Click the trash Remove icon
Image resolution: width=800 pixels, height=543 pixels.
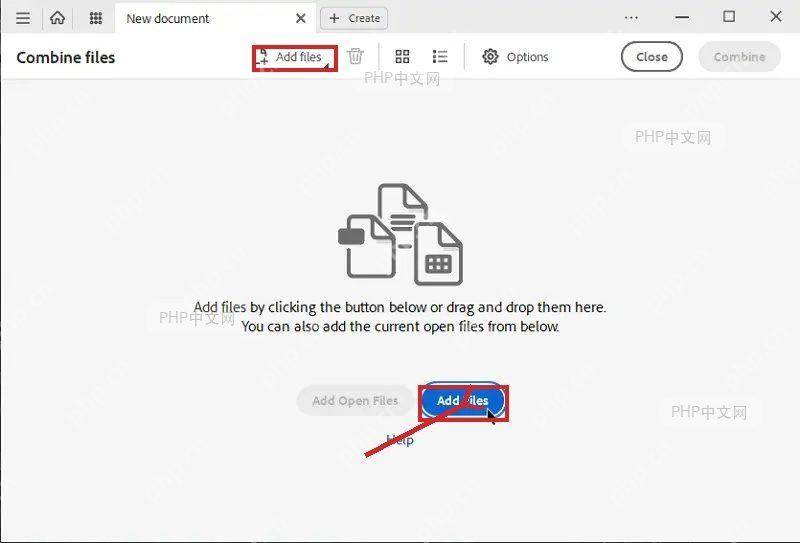(x=356, y=56)
